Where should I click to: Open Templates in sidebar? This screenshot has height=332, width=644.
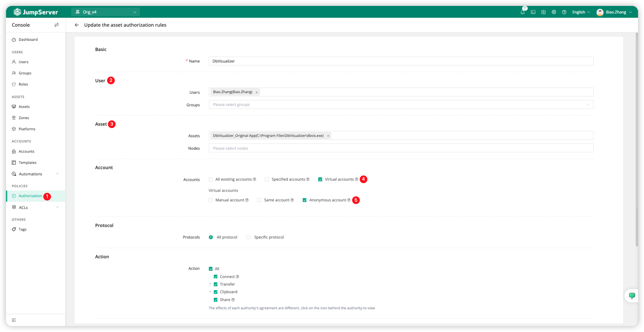[36, 163]
